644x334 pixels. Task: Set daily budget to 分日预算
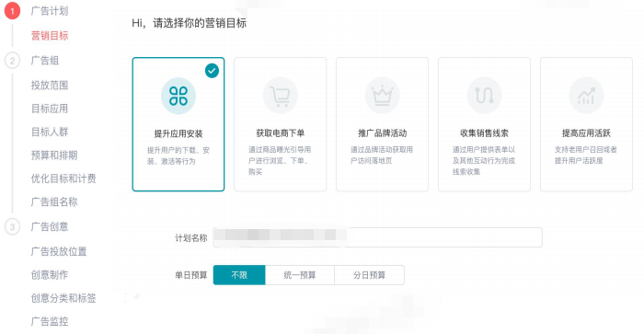(x=369, y=275)
